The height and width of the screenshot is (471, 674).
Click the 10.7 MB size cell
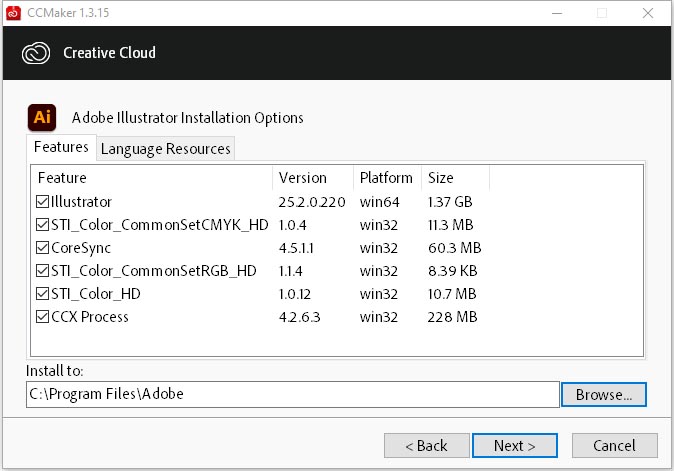(452, 294)
